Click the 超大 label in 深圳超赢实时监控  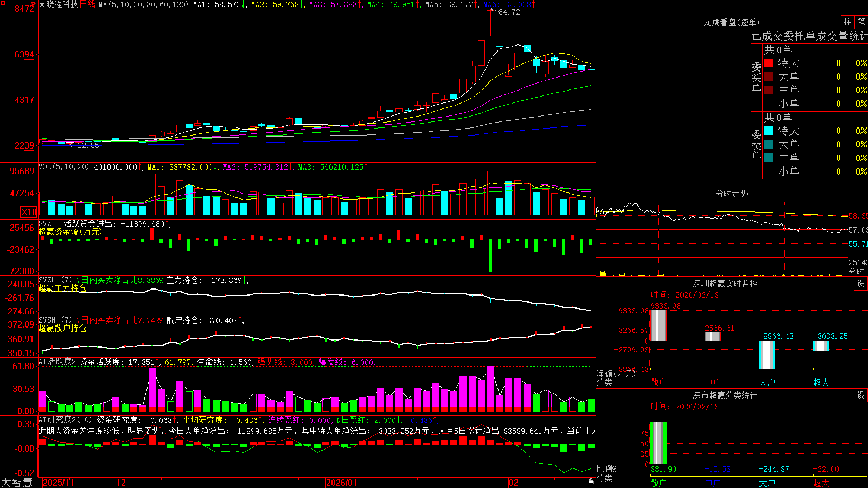coord(821,382)
